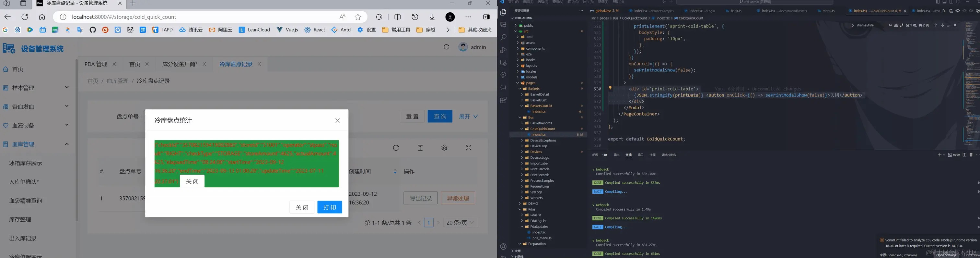Viewport: 980px width, 258px height.
Task: Open menu.ts editor tab
Action: 826,11
